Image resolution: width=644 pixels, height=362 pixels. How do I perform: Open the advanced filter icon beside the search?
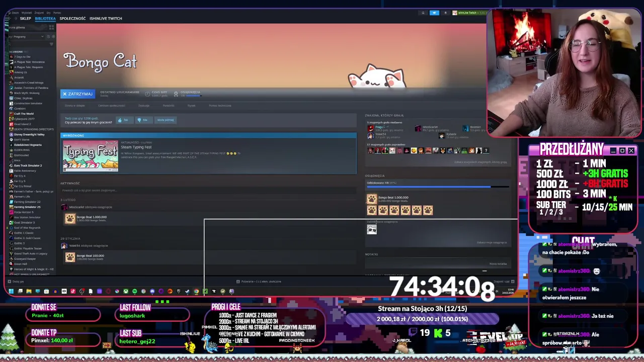coord(51,44)
